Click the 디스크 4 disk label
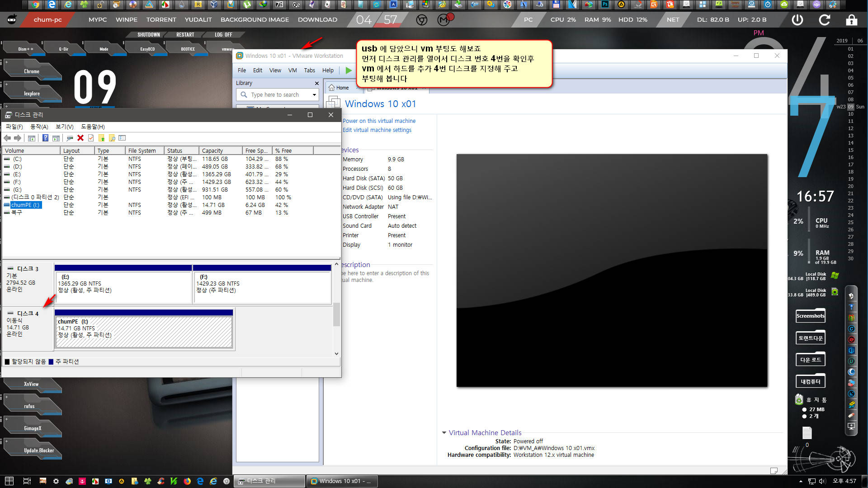The image size is (868, 488). click(x=27, y=314)
